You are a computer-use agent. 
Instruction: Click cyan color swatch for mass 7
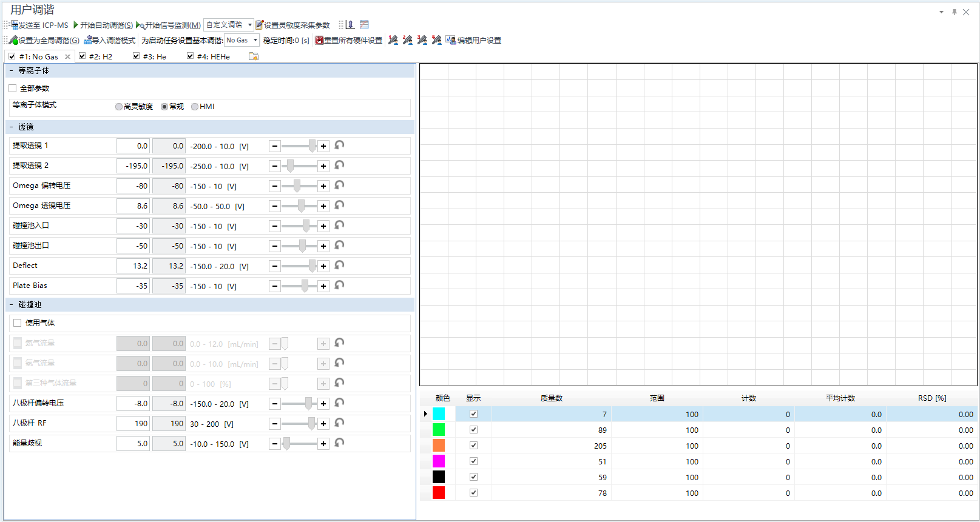(439, 414)
